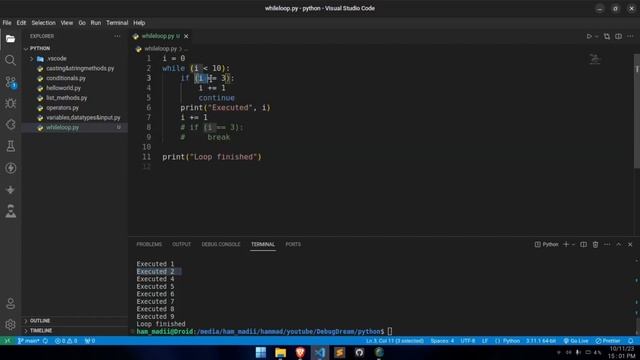Open helloworld.py in the explorer

[x=75, y=88]
